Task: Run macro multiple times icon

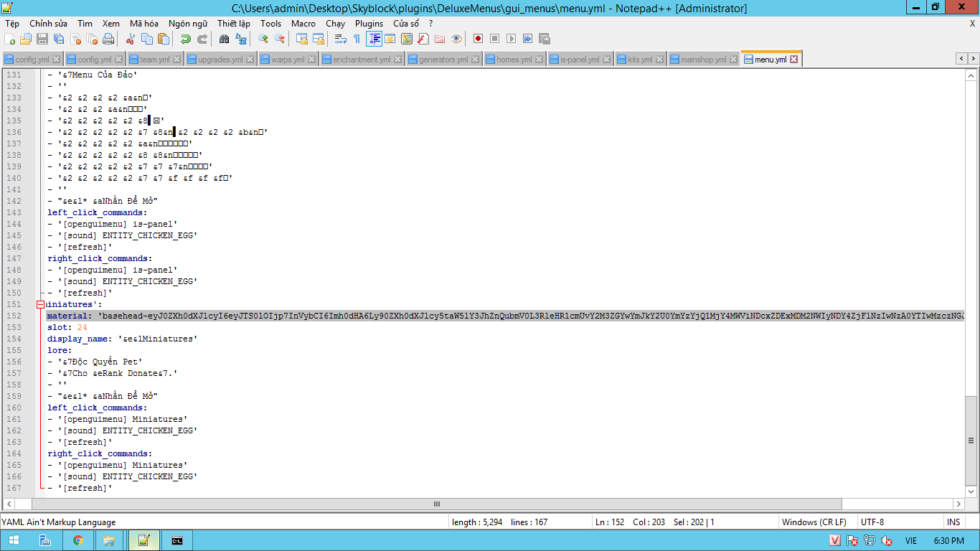Action: point(527,39)
